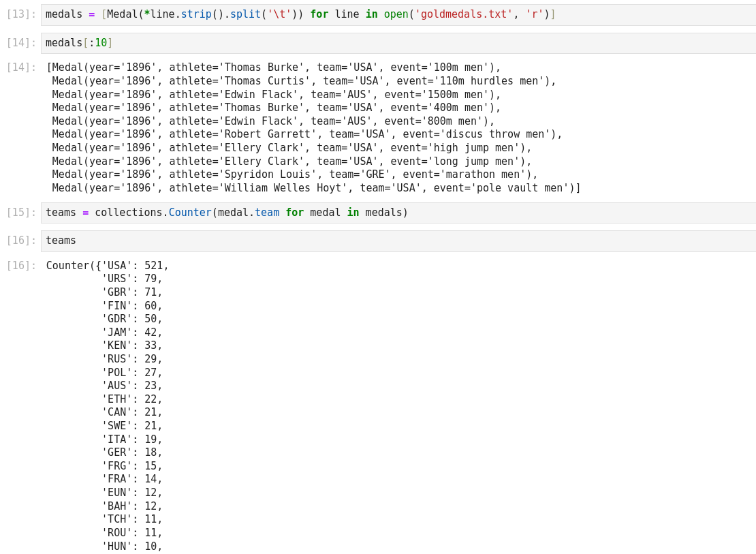Viewport: 756px width, 554px height.
Task: Click the 'HUN': 10 entry in Counter output
Action: pos(132,547)
